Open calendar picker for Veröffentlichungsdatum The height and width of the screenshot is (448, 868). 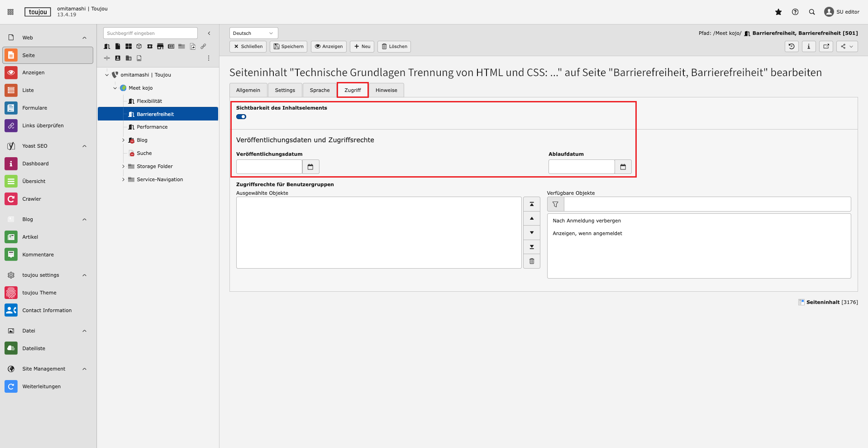tap(310, 167)
